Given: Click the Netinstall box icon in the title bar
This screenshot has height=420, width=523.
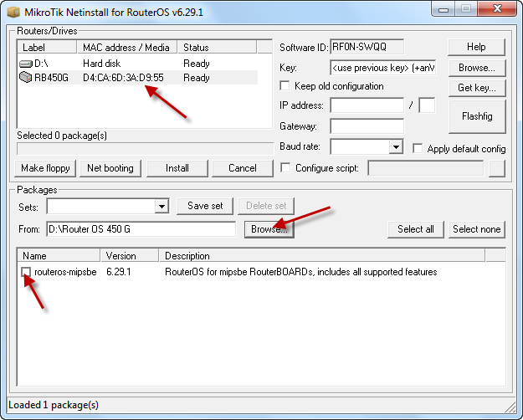Looking at the screenshot, I should [13, 13].
